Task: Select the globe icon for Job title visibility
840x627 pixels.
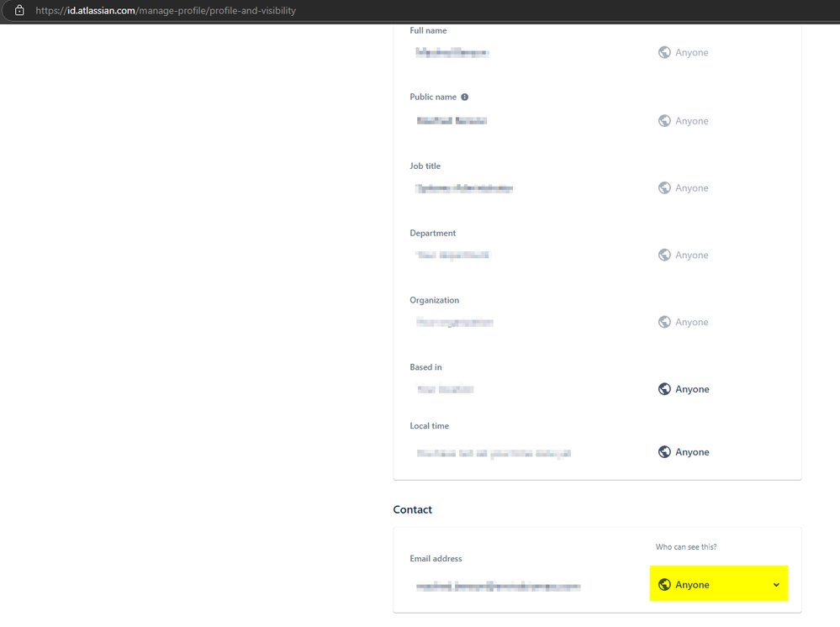Action: [663, 187]
